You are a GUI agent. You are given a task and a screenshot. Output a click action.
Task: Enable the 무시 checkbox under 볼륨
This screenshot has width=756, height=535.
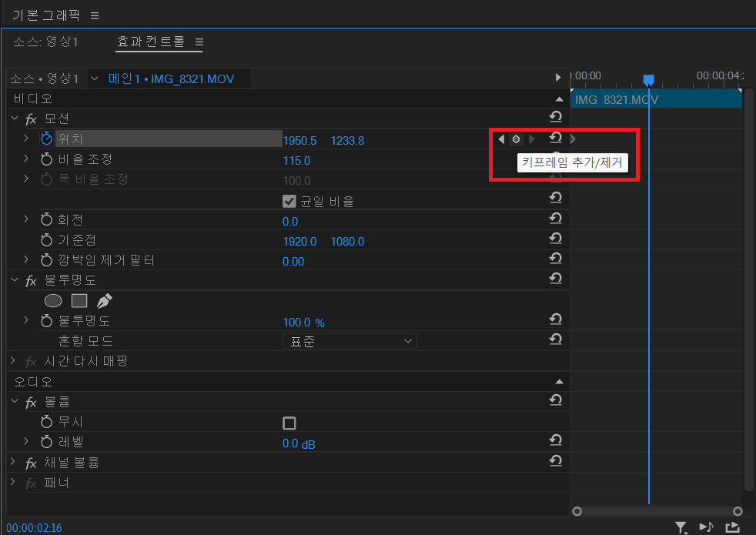tap(289, 422)
